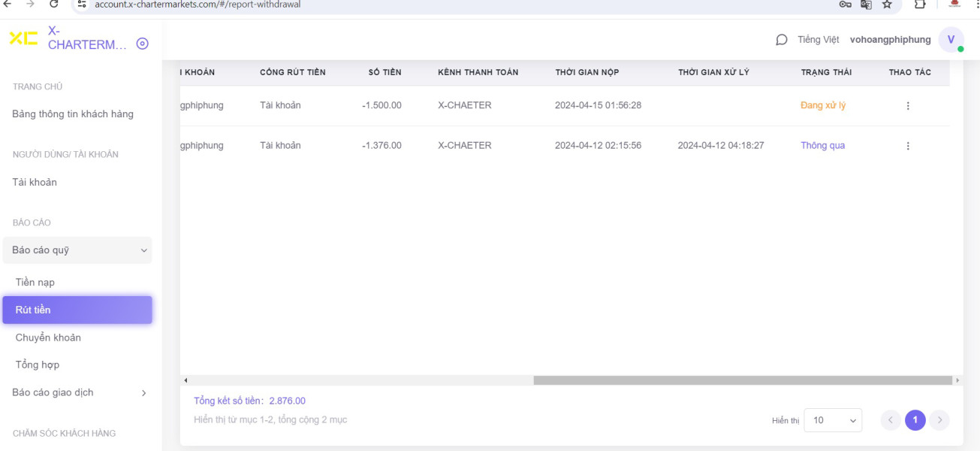This screenshot has width=980, height=451.
Task: Click the THỜI GIAN XỬ LÝ column header
Action: (713, 73)
